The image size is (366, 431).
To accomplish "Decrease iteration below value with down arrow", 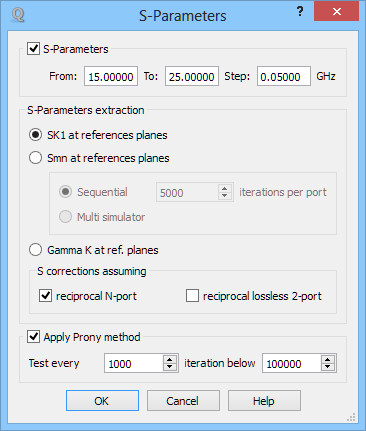I will (328, 367).
